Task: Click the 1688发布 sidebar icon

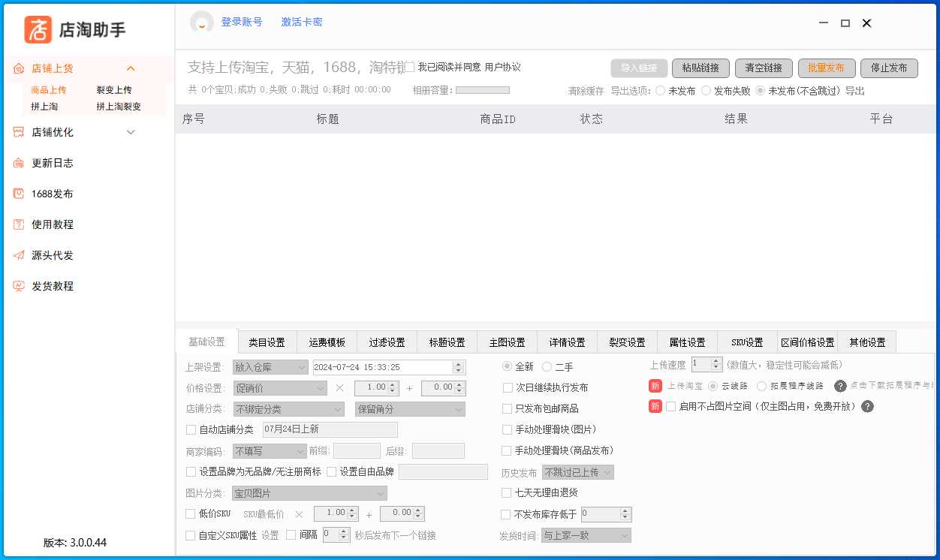Action: (x=19, y=194)
